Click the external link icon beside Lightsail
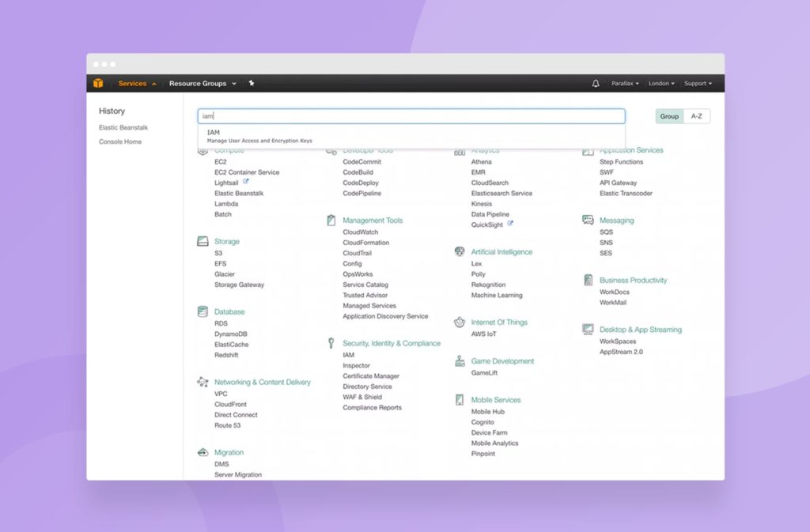Image resolution: width=810 pixels, height=532 pixels. click(246, 182)
